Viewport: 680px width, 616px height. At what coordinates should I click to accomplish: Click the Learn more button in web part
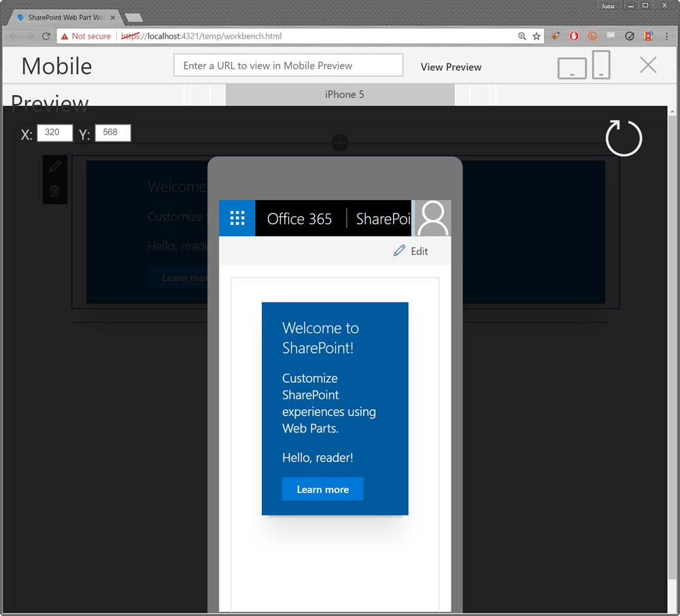322,489
